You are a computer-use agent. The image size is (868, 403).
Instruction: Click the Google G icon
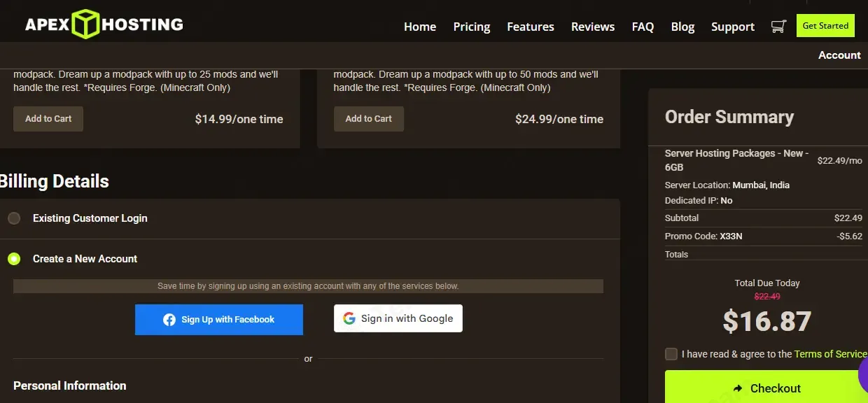coord(349,318)
